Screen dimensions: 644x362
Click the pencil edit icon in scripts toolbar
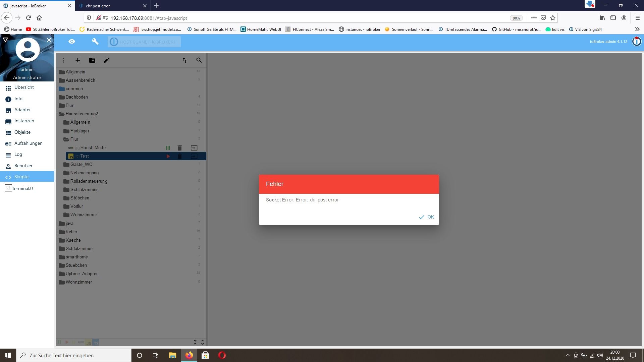106,60
